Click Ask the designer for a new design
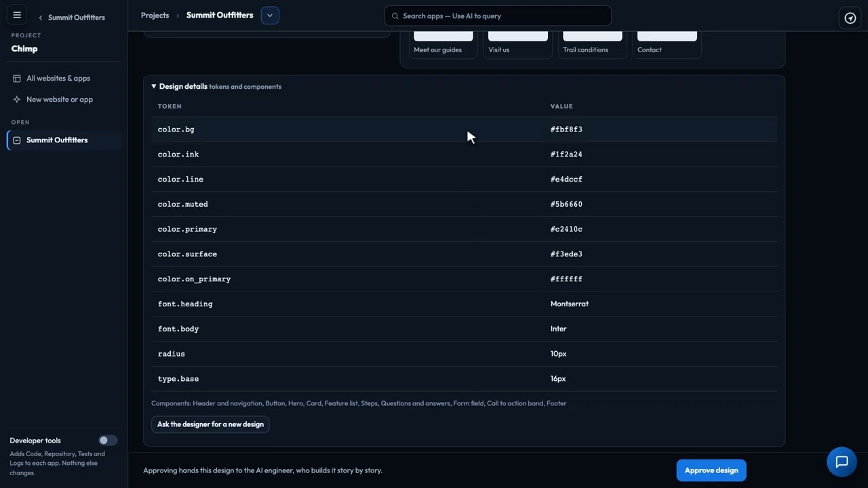This screenshot has height=488, width=868. point(210,424)
